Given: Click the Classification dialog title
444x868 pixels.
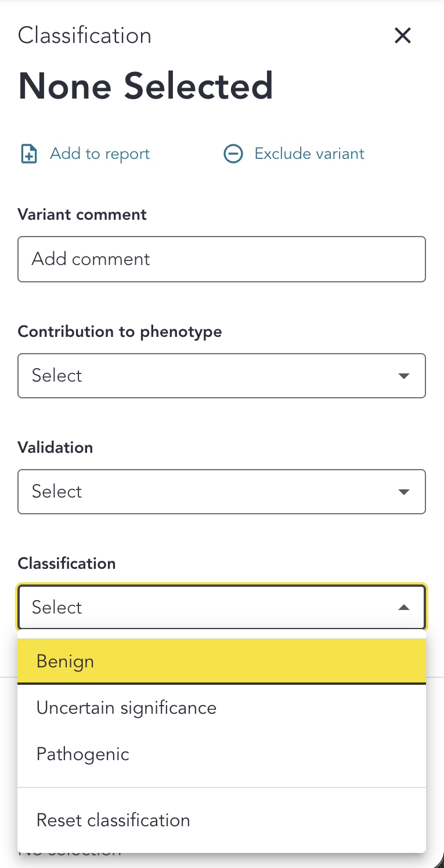Looking at the screenshot, I should coord(84,35).
